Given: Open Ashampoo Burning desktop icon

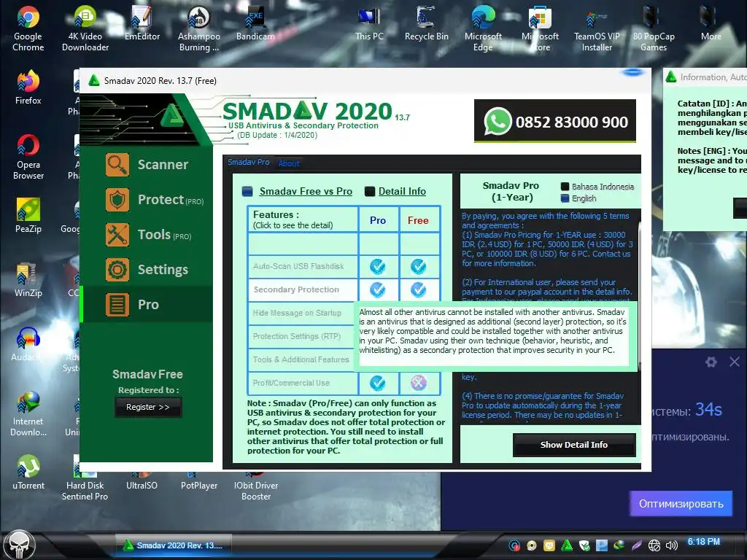Looking at the screenshot, I should pyautogui.click(x=199, y=28).
